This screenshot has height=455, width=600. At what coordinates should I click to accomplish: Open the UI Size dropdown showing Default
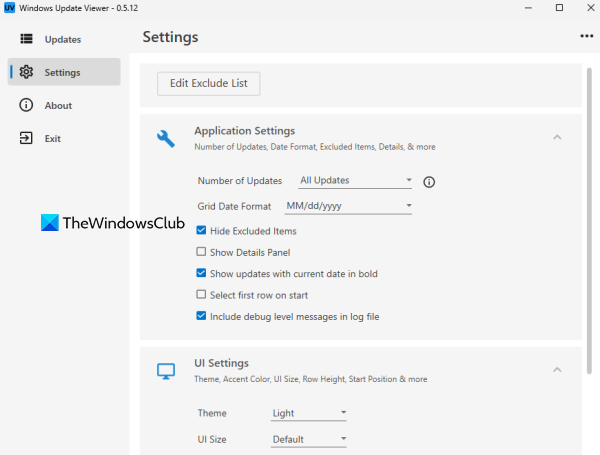[x=308, y=439]
